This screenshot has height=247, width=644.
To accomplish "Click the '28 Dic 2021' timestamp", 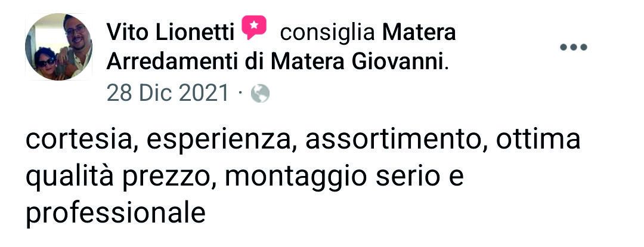I will click(x=168, y=93).
